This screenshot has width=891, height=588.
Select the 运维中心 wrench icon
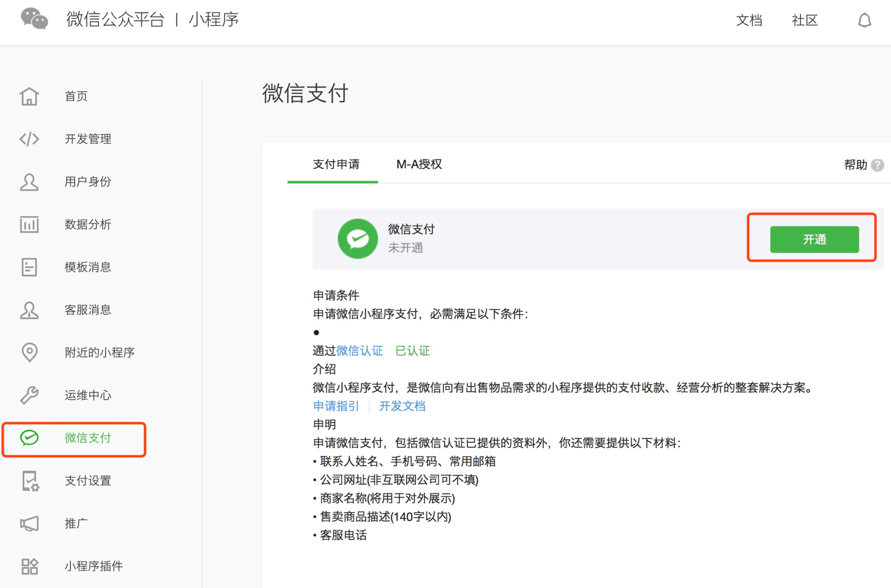click(29, 395)
